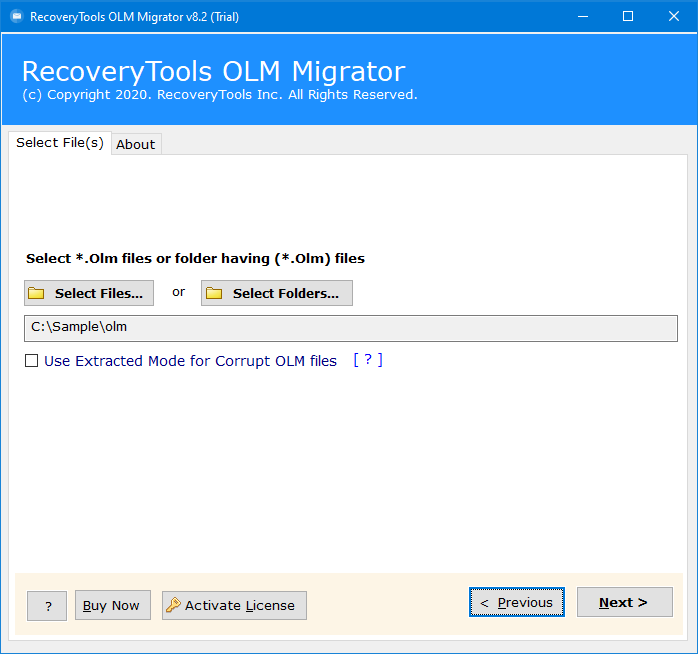Open the About tab
Viewport: 698px width, 654px height.
tap(136, 144)
